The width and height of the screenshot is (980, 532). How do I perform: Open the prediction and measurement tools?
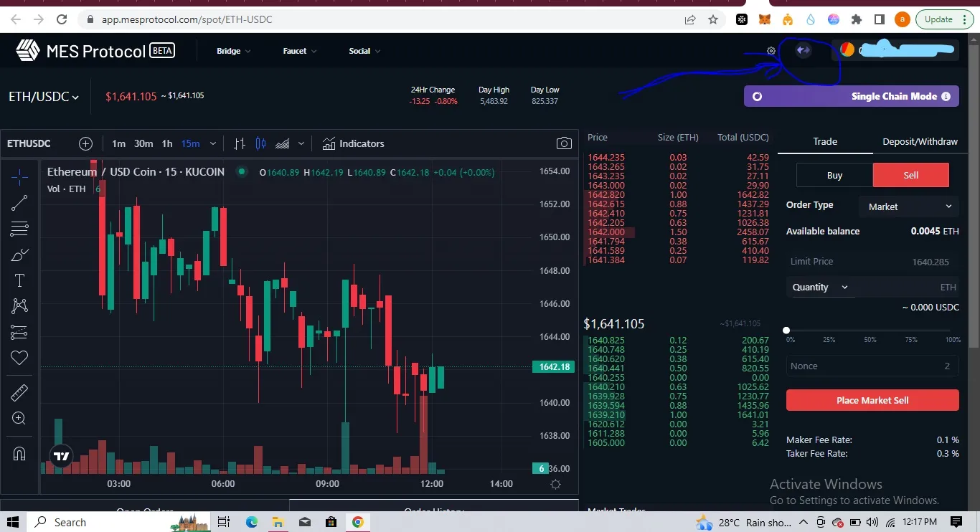(19, 332)
